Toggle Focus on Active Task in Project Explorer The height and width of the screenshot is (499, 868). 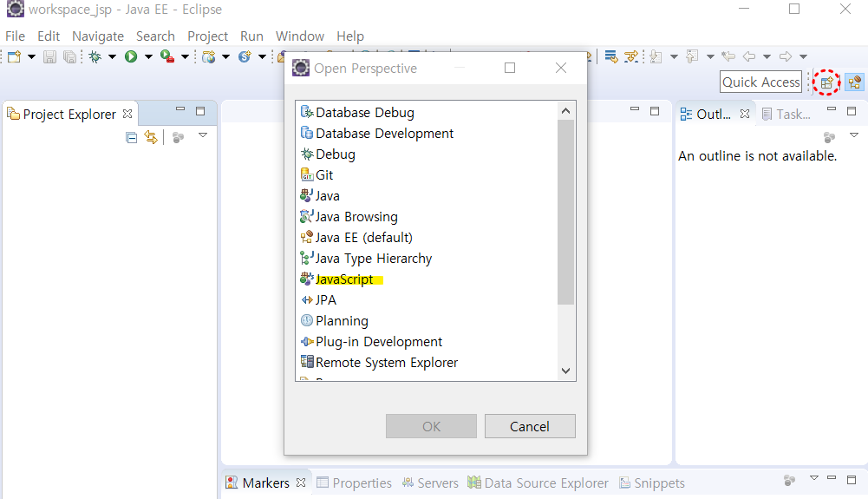pos(179,137)
